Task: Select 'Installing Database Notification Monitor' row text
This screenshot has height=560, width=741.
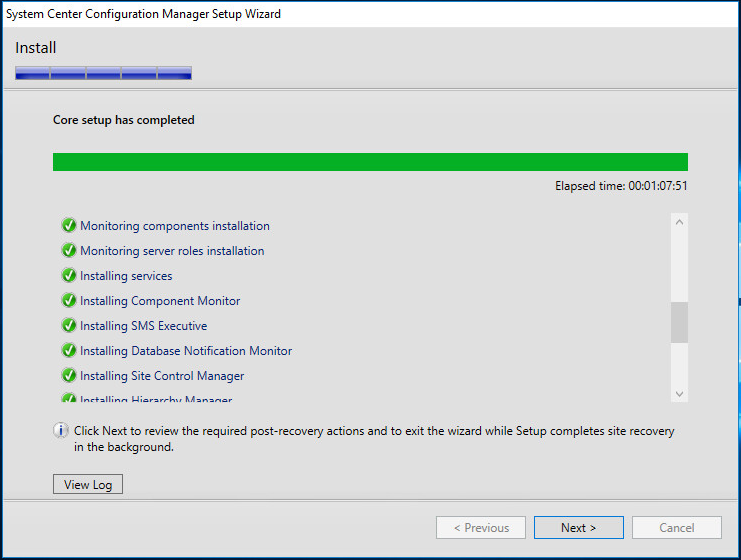Action: coord(186,351)
